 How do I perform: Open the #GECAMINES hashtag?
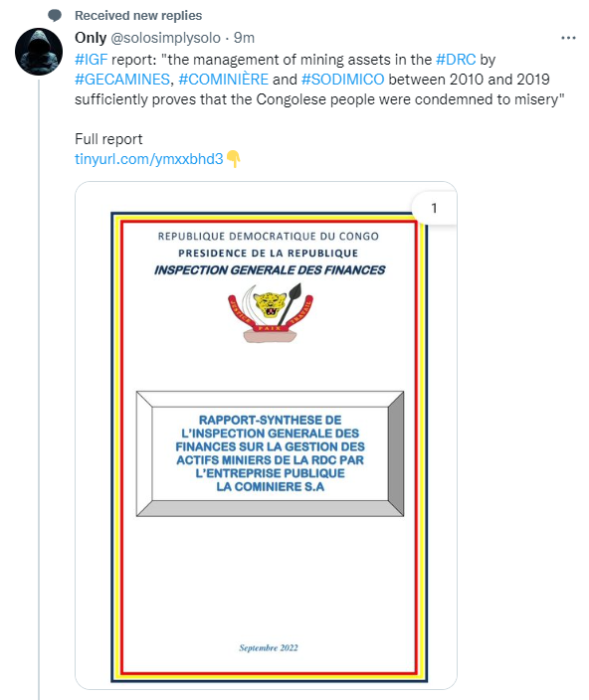[x=122, y=80]
